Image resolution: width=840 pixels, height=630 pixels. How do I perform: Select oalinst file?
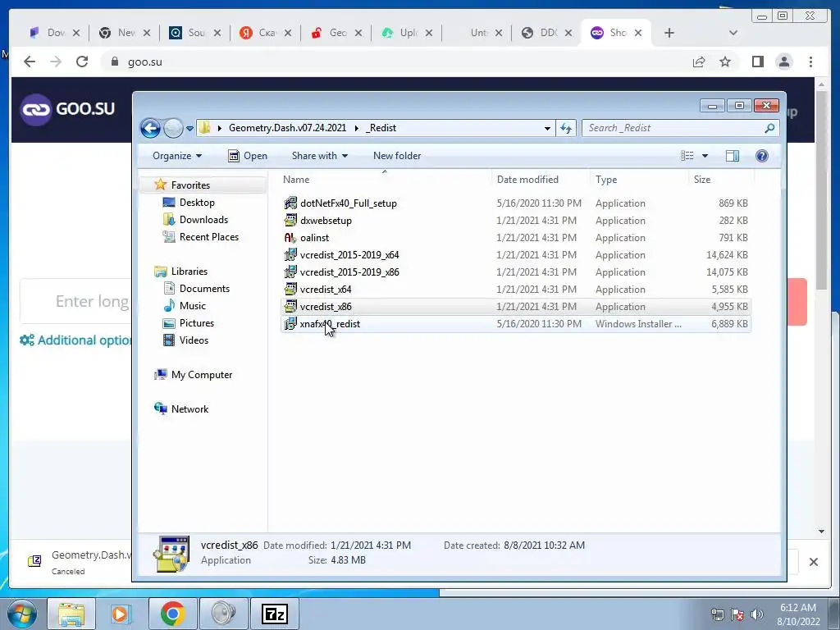tap(515, 237)
